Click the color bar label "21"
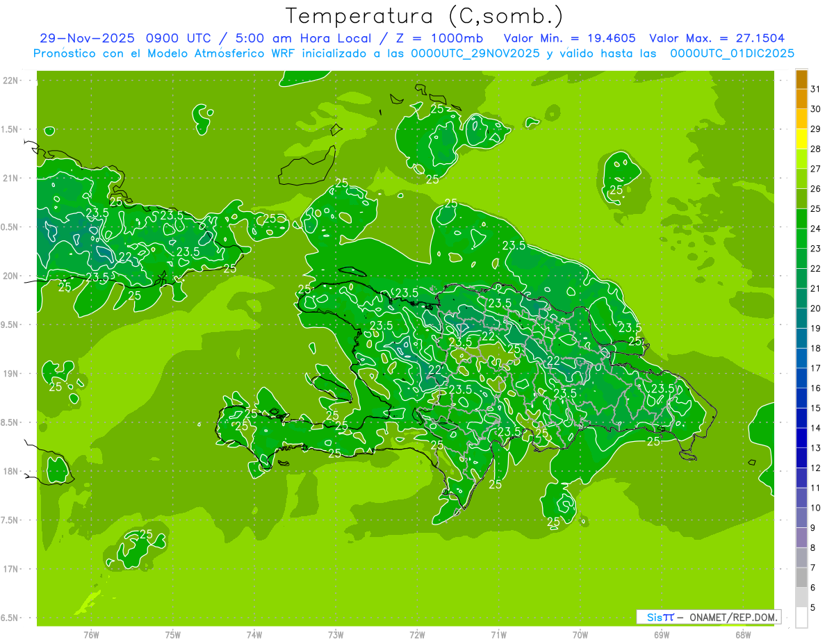This screenshot has height=644, width=834. click(x=816, y=288)
